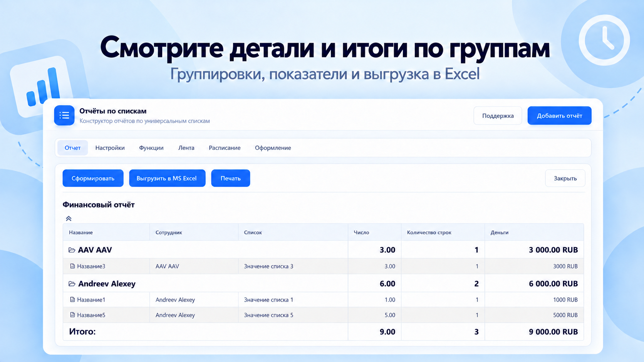Switch to the Отчет tab
Image resolution: width=644 pixels, height=362 pixels.
(73, 148)
